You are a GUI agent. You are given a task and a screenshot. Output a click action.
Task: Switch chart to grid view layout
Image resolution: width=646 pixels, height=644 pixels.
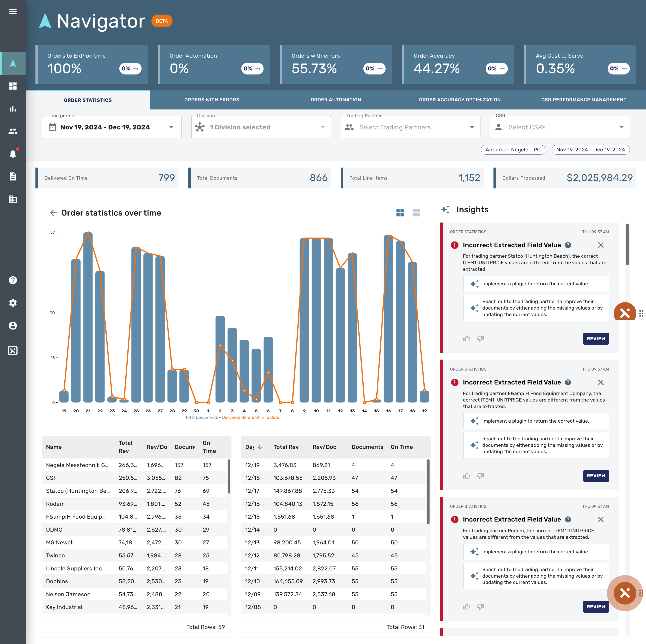coord(400,213)
